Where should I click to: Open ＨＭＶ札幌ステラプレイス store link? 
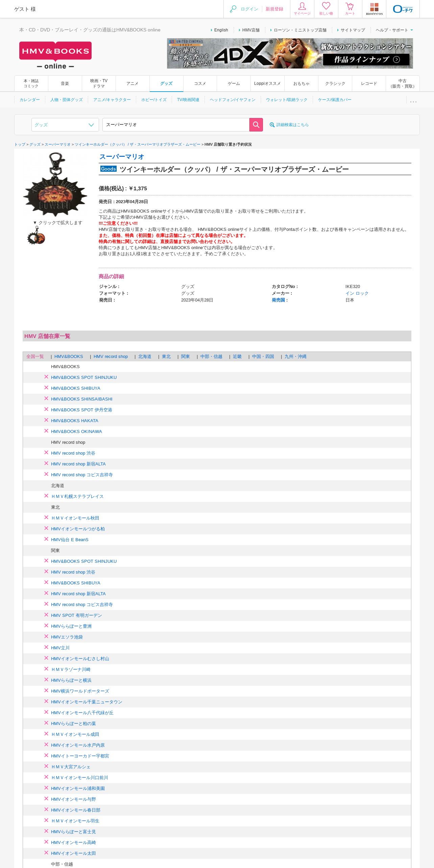pyautogui.click(x=77, y=496)
